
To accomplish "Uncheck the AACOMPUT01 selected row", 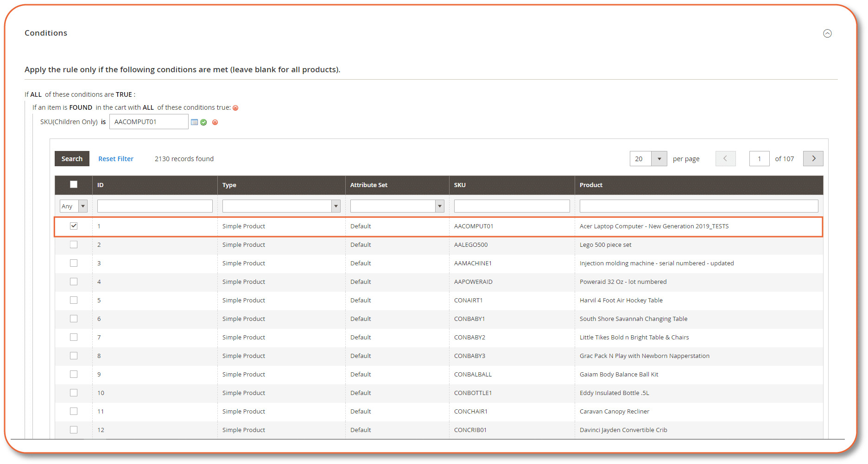I will point(74,226).
